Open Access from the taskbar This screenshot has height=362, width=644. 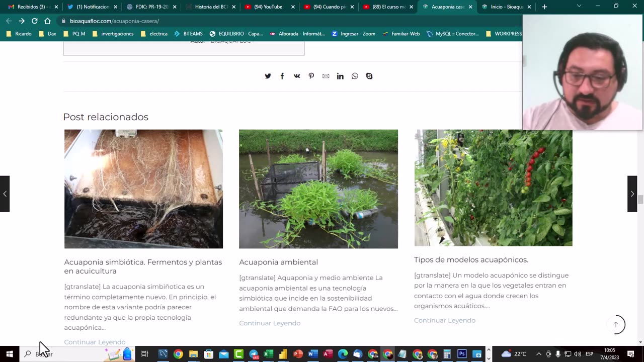click(328, 354)
